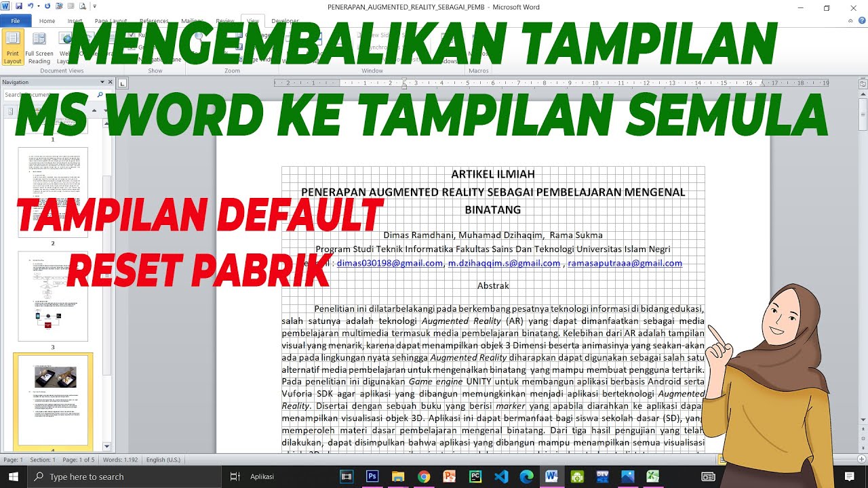Open Excel from the taskbar

coord(652,476)
